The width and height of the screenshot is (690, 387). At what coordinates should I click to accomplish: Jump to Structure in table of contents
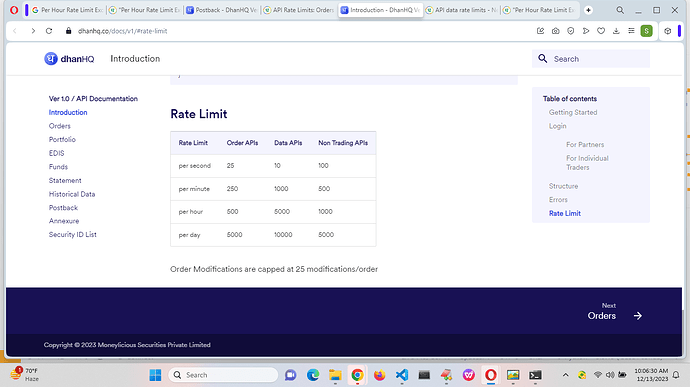[563, 186]
